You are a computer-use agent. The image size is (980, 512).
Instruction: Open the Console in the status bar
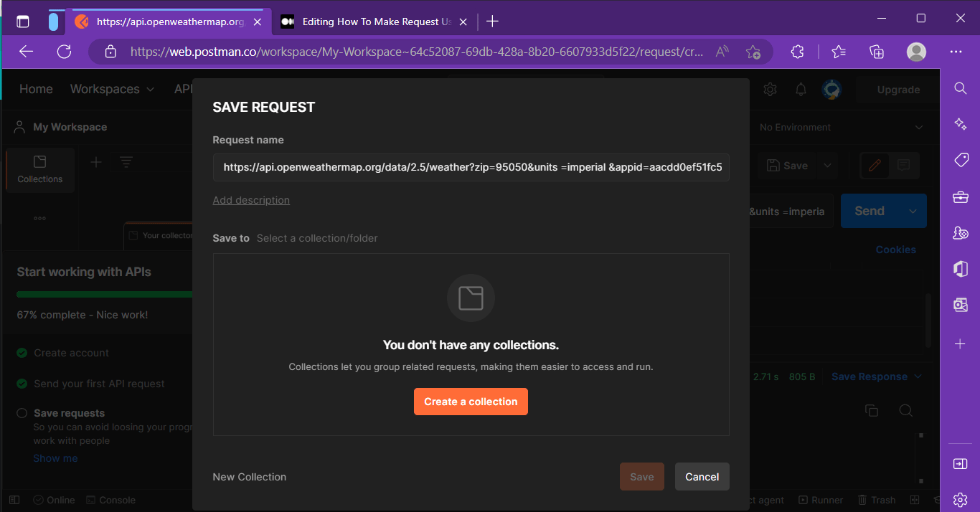(x=110, y=500)
